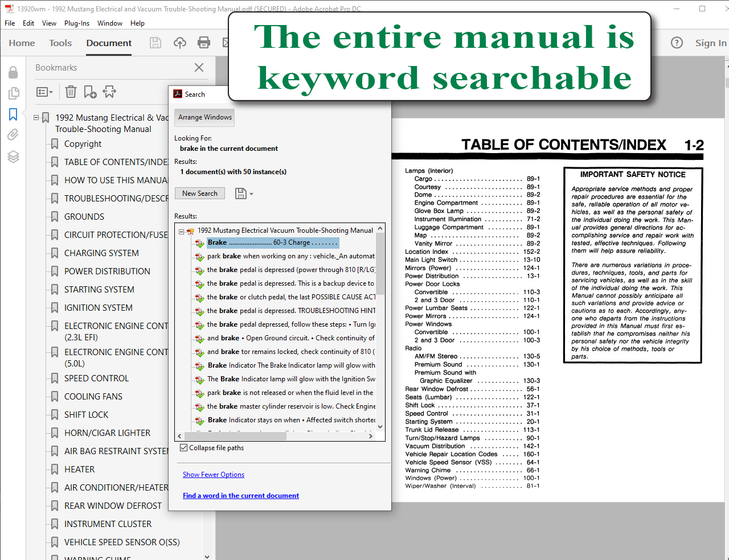Click the search results horizontal scrollbar
Screen dimensions: 729x560
tap(235, 436)
